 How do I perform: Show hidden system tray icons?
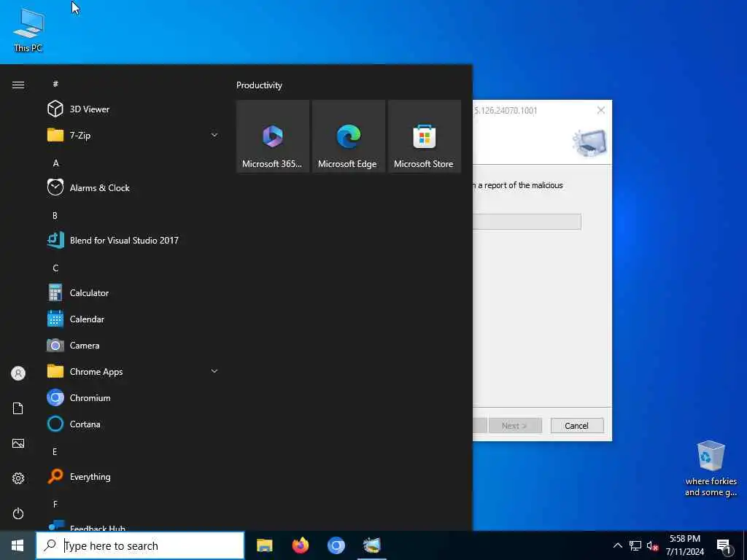(617, 545)
